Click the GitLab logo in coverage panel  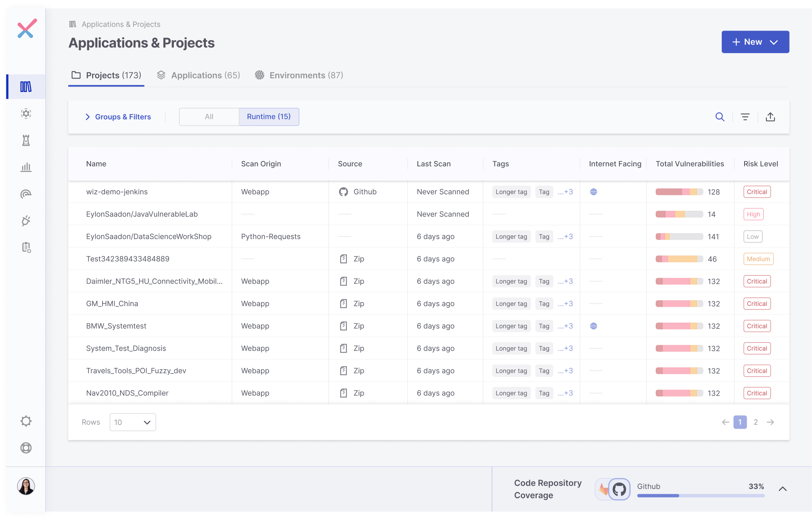[603, 489]
